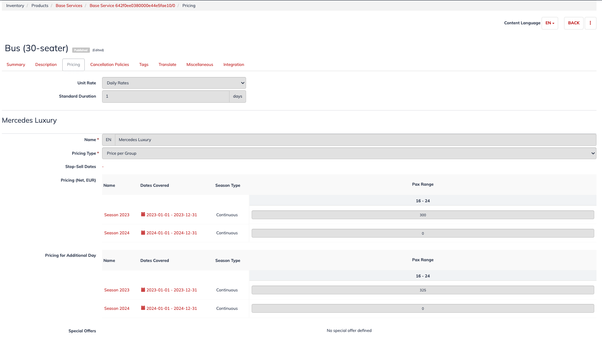The height and width of the screenshot is (364, 602).
Task: Click the Name field containing Mercedes Luxury
Action: coord(356,140)
